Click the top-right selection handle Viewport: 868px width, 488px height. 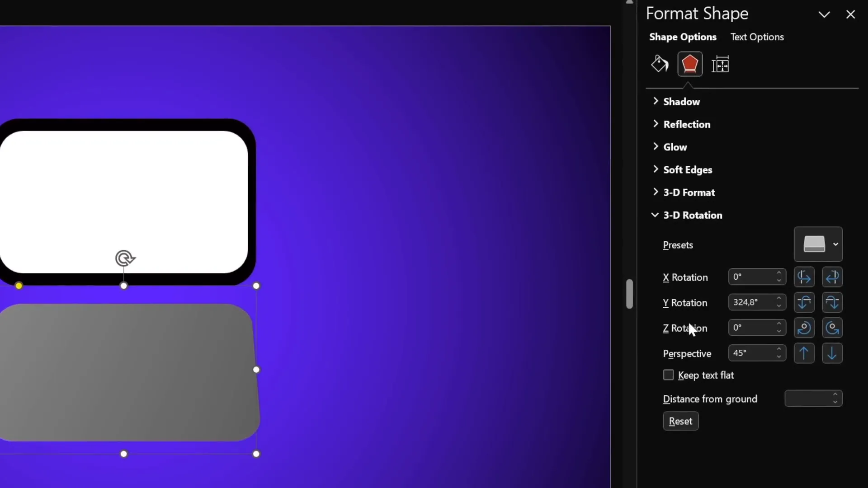(256, 286)
